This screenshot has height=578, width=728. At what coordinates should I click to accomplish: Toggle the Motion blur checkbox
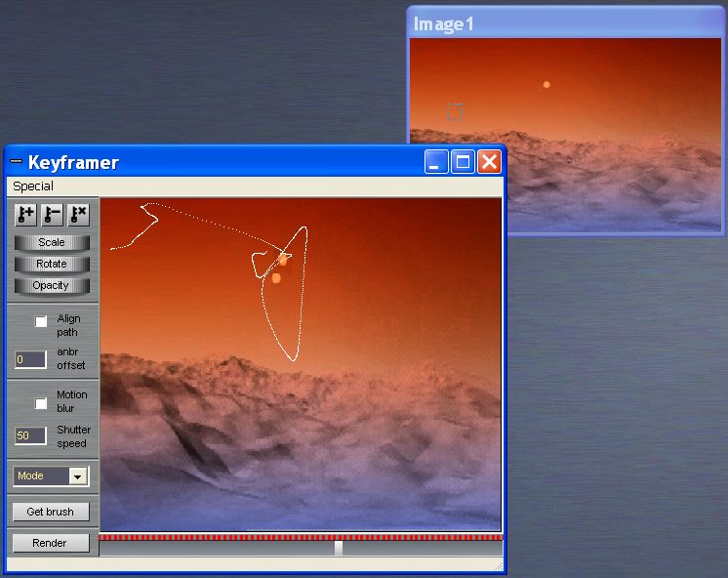point(41,402)
